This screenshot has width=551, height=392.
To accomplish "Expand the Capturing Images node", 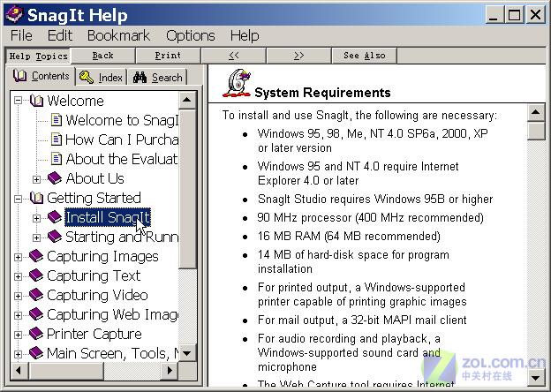I will [x=18, y=258].
